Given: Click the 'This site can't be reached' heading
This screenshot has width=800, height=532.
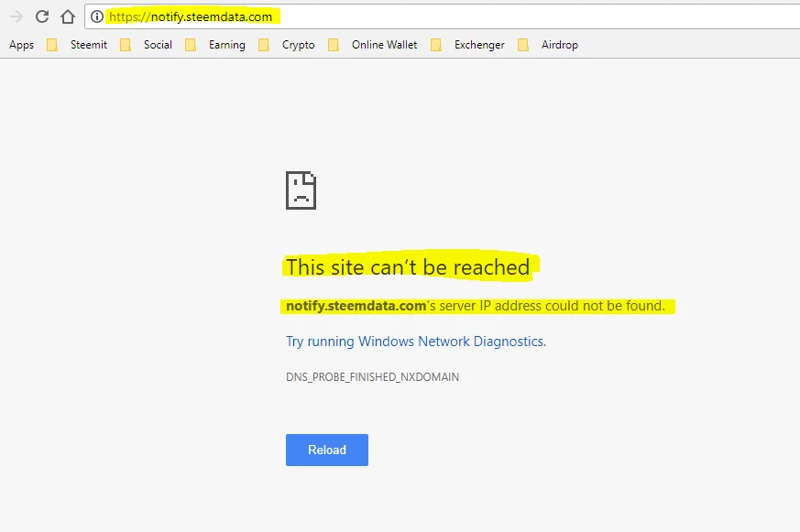Looking at the screenshot, I should (x=408, y=267).
